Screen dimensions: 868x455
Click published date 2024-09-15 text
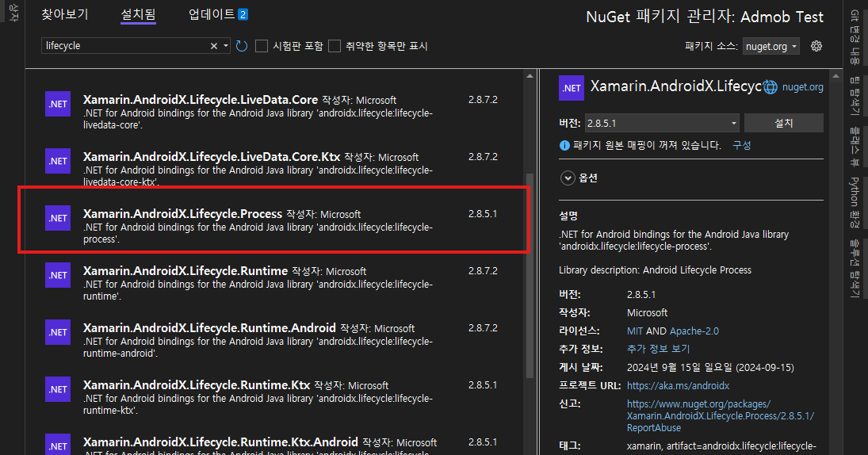pyautogui.click(x=710, y=368)
